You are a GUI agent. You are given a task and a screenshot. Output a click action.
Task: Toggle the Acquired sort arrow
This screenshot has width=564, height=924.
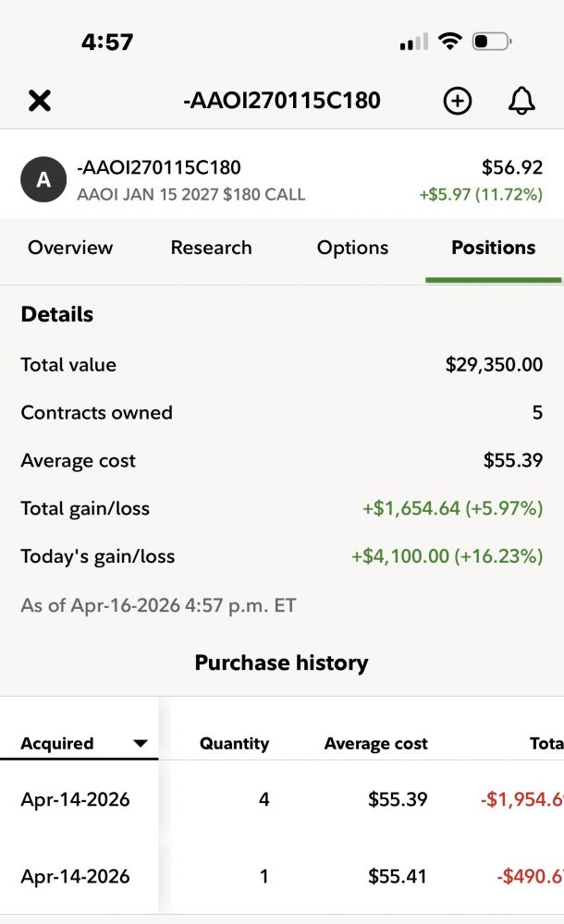tap(141, 743)
